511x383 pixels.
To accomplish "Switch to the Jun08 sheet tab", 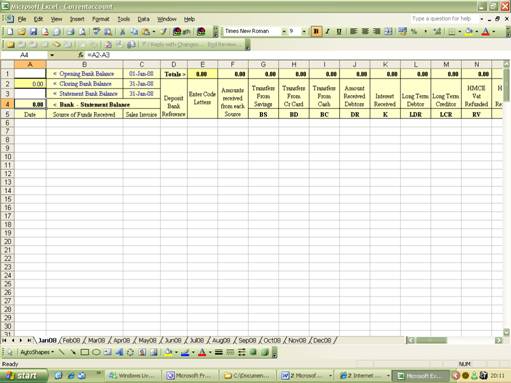I will [173, 340].
